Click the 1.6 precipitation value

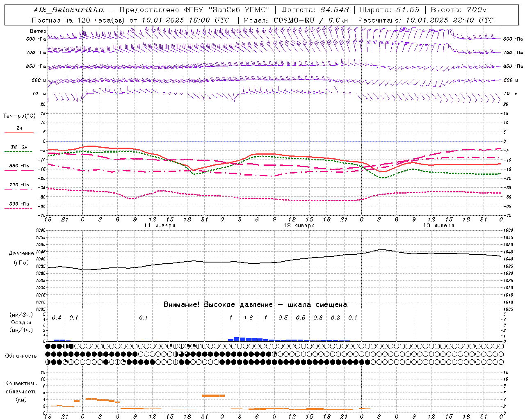coord(248,318)
